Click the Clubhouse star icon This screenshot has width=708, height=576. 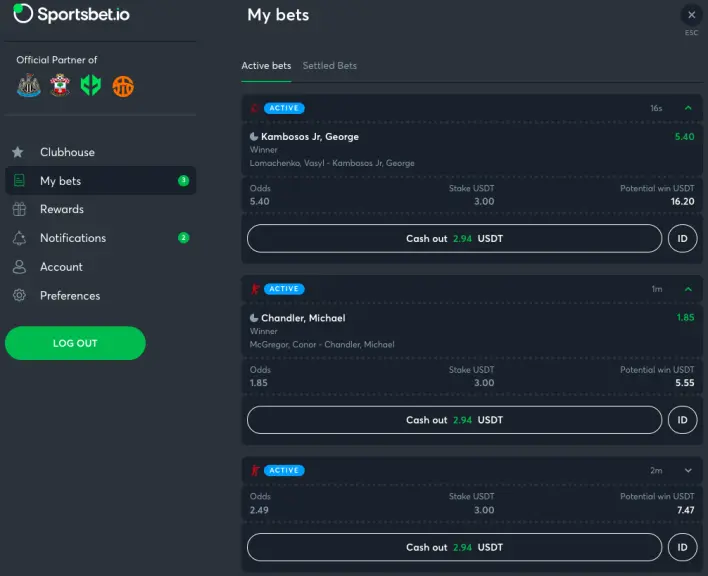tap(18, 152)
